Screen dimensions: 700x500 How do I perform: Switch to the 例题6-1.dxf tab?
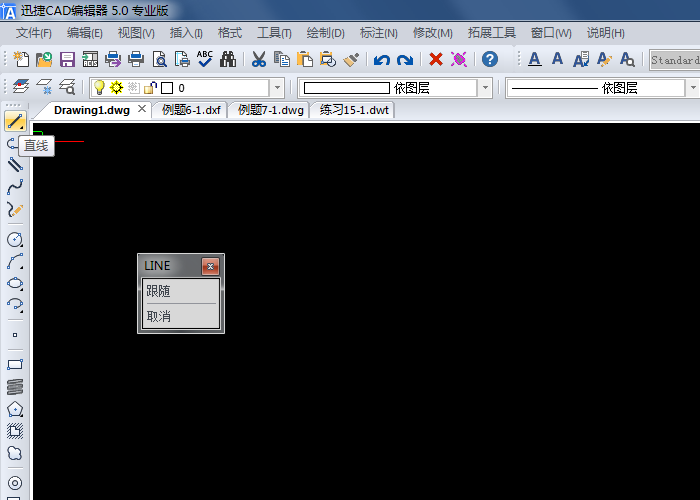191,110
